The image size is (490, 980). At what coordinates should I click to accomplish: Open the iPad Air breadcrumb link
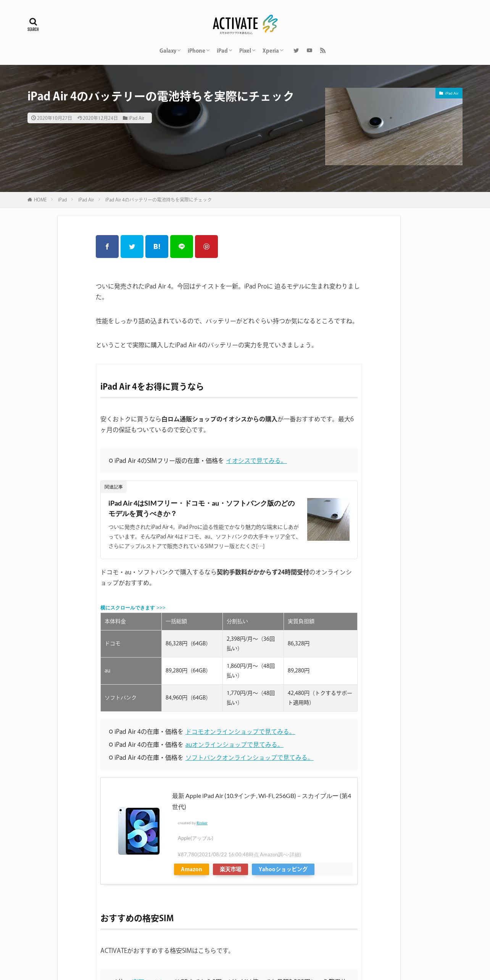(x=86, y=200)
